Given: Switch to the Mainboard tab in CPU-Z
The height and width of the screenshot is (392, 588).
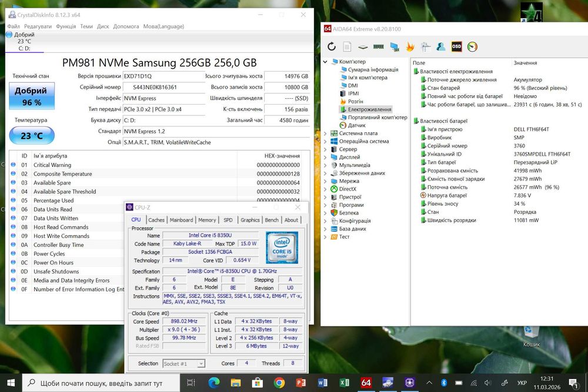Looking at the screenshot, I should coord(181,220).
